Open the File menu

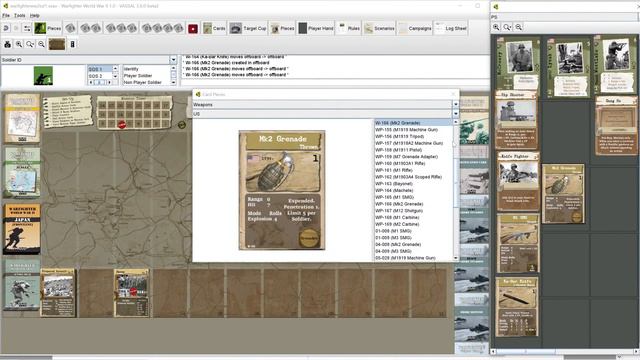point(6,16)
